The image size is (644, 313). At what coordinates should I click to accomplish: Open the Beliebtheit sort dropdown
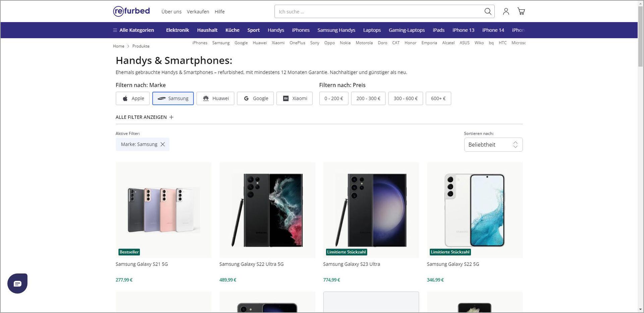click(x=493, y=145)
